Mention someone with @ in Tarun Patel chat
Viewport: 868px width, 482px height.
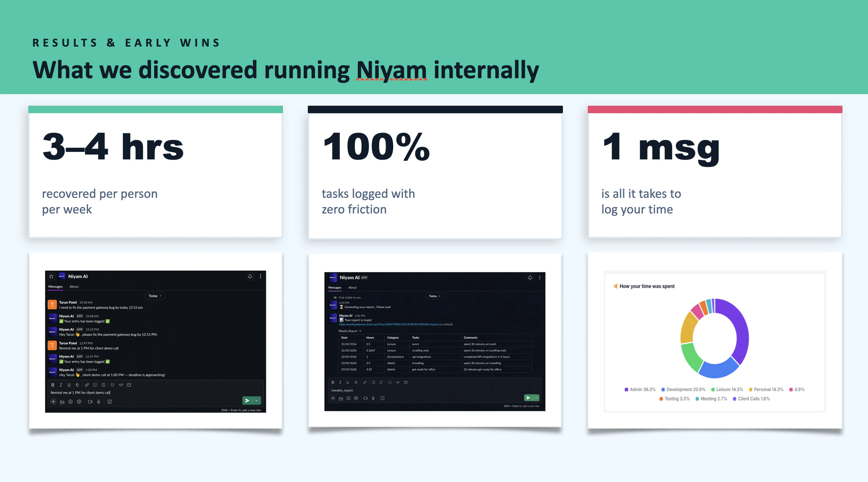pos(79,401)
